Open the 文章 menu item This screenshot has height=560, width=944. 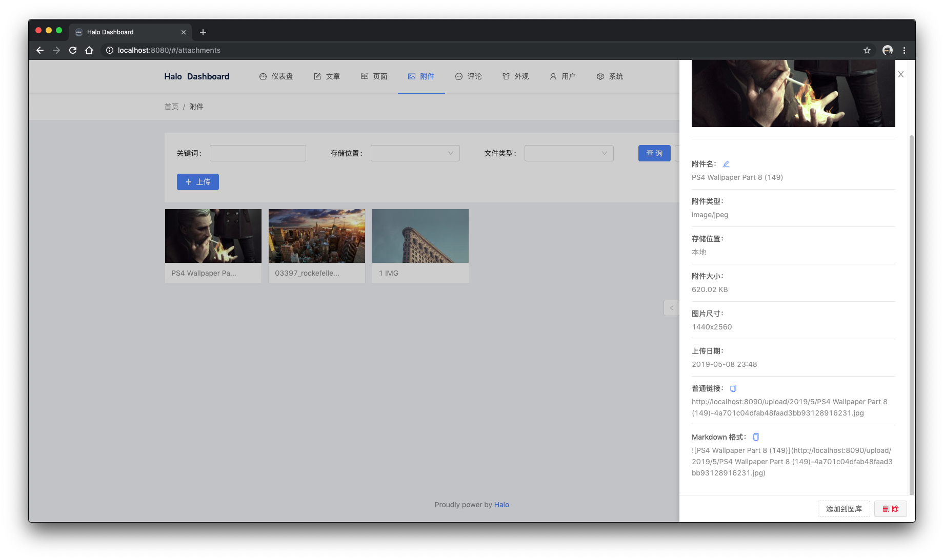pyautogui.click(x=327, y=76)
